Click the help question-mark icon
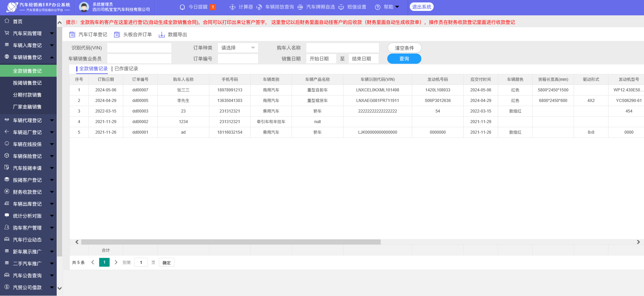Viewport: 644px width, 296px height. [x=378, y=7]
